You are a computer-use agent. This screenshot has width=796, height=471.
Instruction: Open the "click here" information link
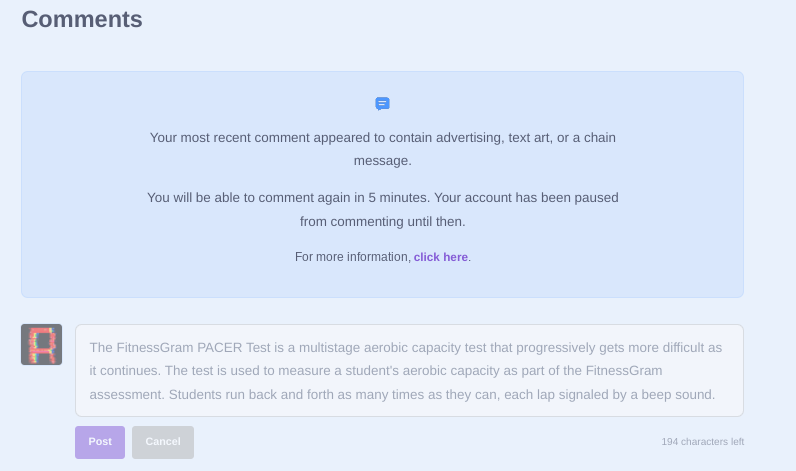pos(441,257)
